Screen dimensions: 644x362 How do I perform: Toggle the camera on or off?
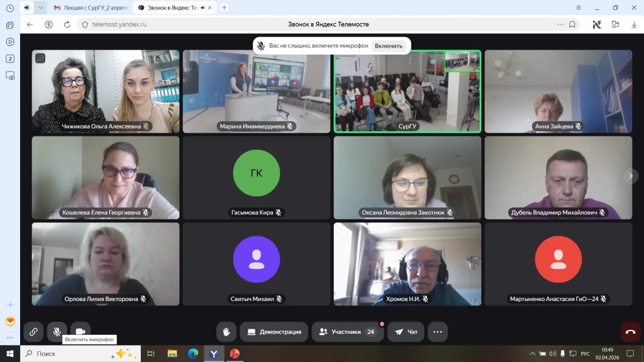pos(80,332)
